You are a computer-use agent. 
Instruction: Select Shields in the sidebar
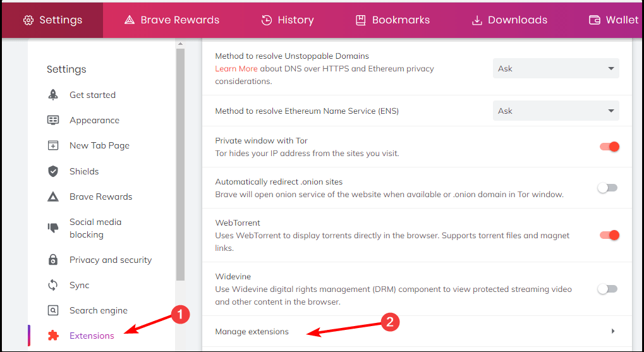pyautogui.click(x=84, y=171)
